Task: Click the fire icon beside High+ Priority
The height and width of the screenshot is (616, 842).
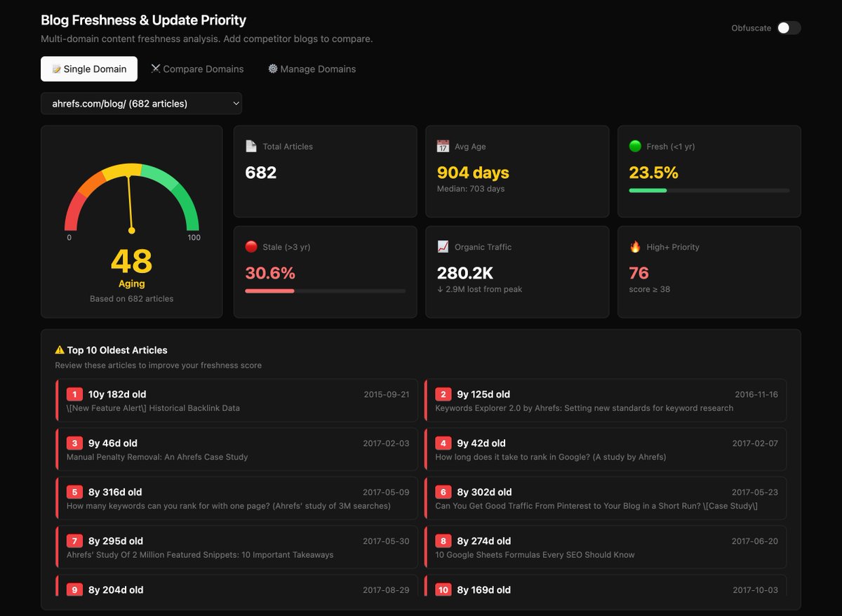Action: [635, 246]
